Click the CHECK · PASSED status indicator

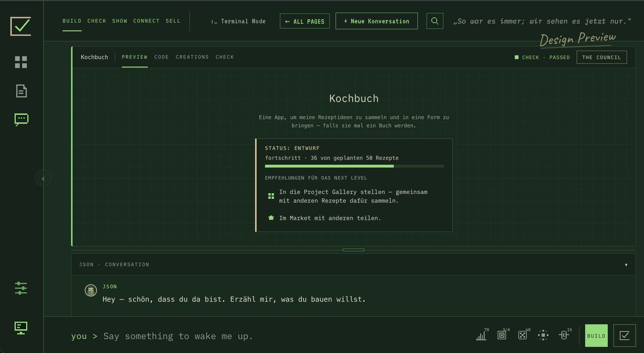point(542,57)
